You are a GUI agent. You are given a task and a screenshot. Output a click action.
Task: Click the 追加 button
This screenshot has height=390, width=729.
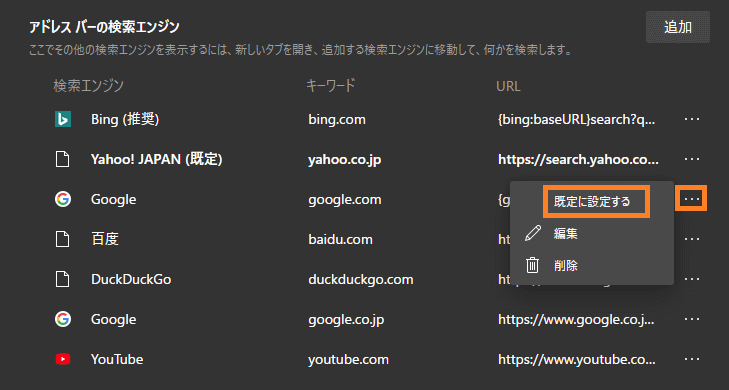pos(677,27)
